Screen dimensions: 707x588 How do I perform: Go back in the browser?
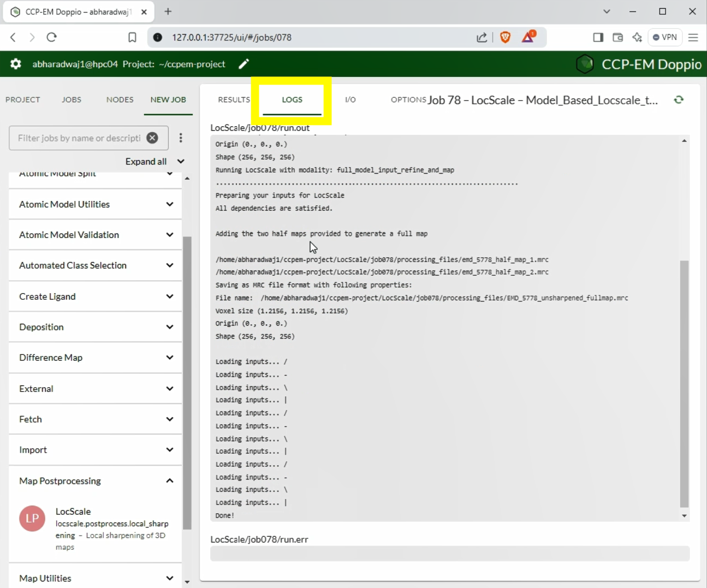tap(13, 37)
